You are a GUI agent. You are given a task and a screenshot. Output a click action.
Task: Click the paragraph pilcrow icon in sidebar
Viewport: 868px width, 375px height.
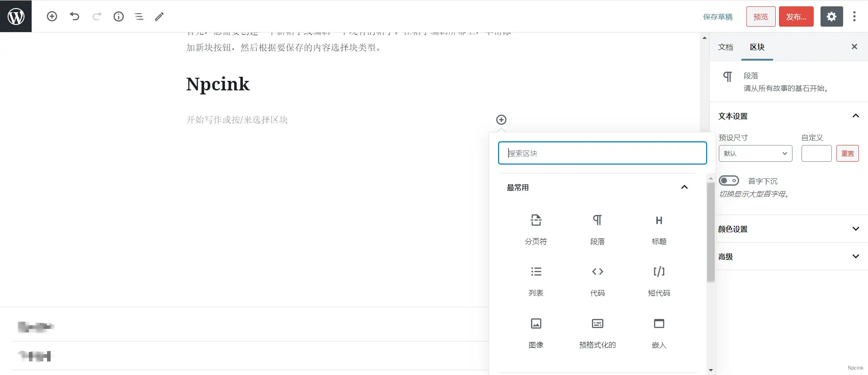tap(727, 77)
